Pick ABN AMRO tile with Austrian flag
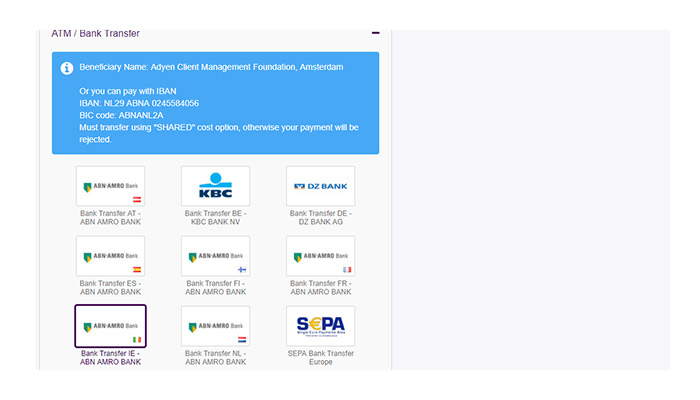 (x=110, y=186)
